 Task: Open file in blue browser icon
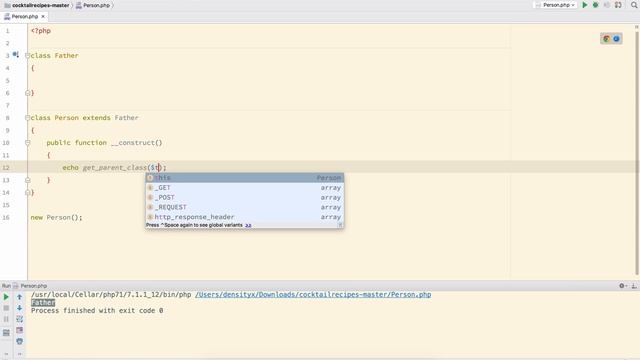tap(616, 39)
